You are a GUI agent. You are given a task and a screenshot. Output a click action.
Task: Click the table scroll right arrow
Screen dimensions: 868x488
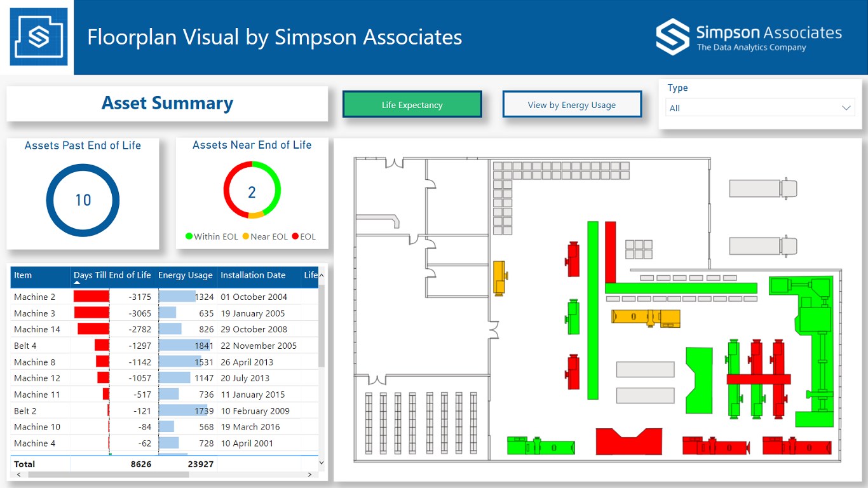pyautogui.click(x=309, y=474)
